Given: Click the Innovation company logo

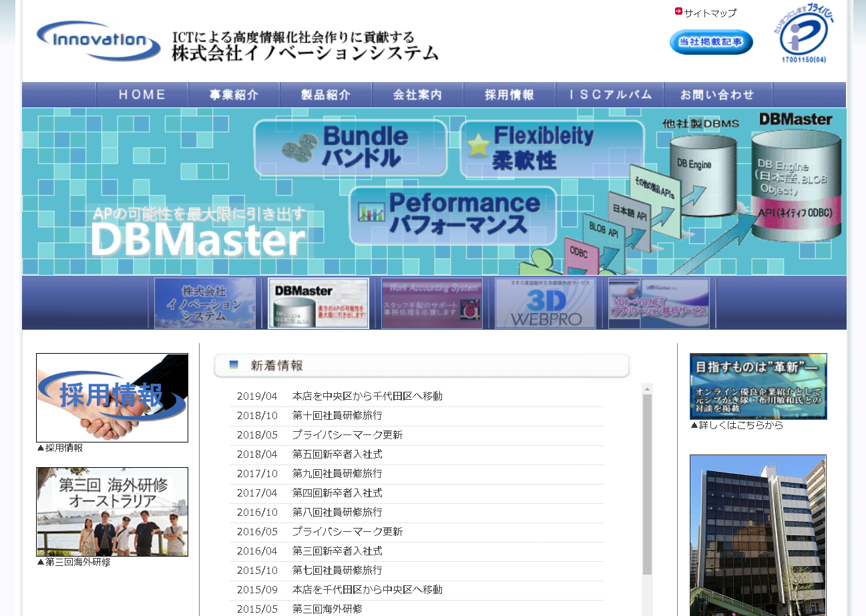Looking at the screenshot, I should point(99,40).
